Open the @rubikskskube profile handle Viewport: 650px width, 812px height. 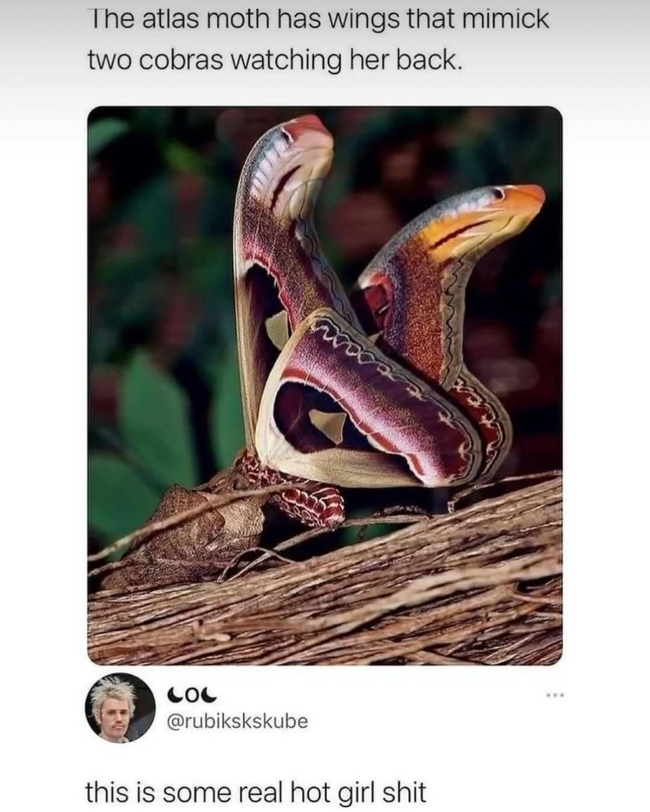click(x=235, y=720)
